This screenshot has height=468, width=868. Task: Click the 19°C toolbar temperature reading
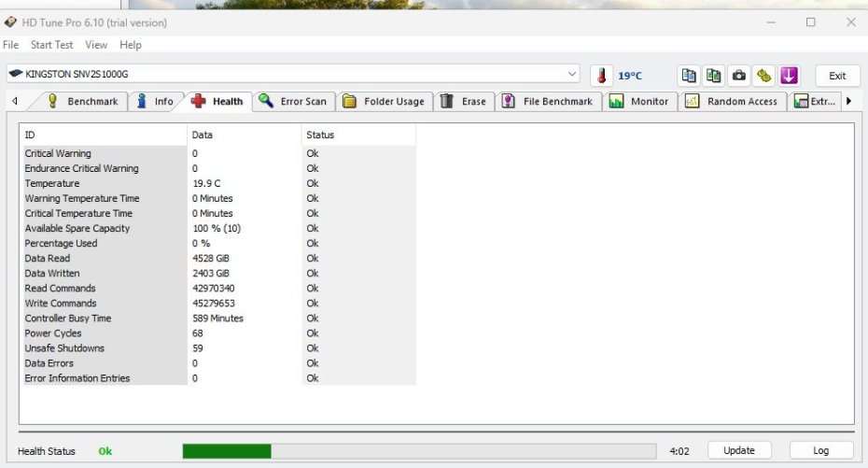(630, 76)
